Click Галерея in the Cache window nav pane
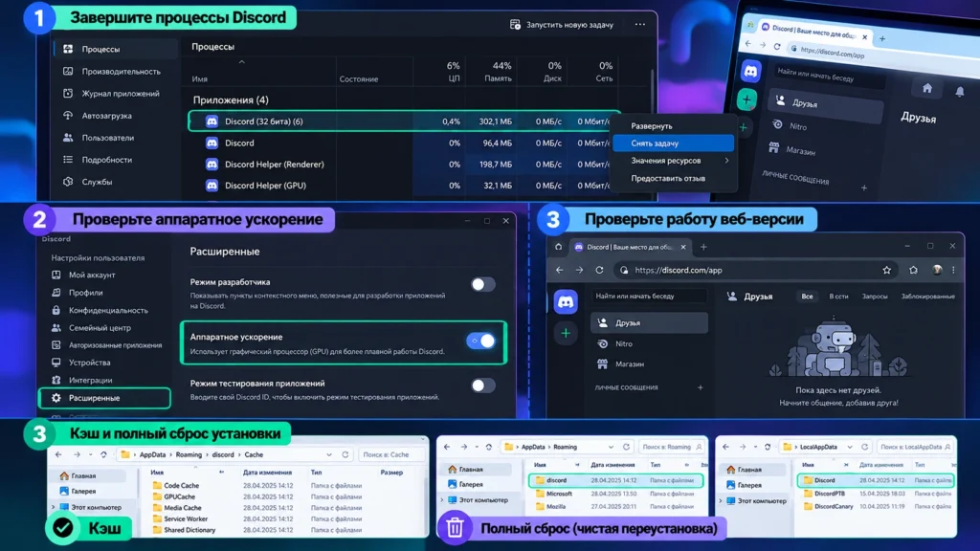This screenshot has height=551, width=980. pyautogui.click(x=78, y=492)
